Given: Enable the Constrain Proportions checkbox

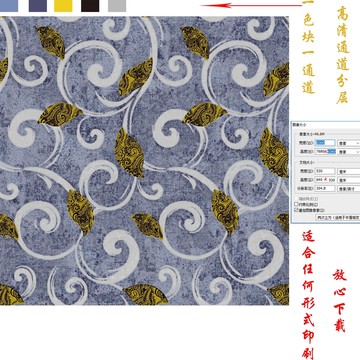Looking at the screenshot, I should [x=296, y=204].
